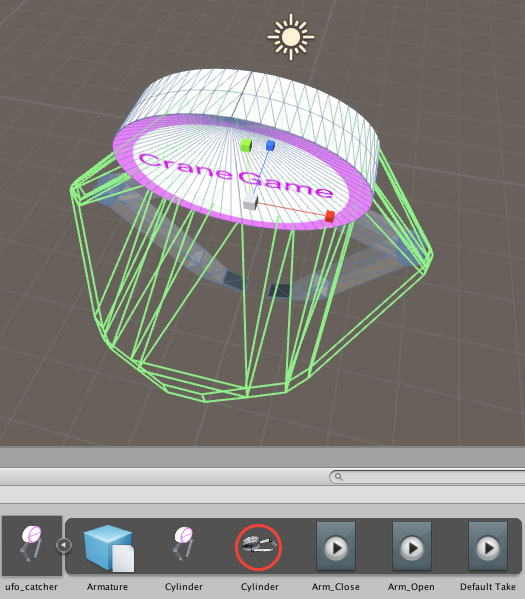Click the CraneGame text on the disc
Screen dimensions: 525x599
pyautogui.click(x=236, y=175)
